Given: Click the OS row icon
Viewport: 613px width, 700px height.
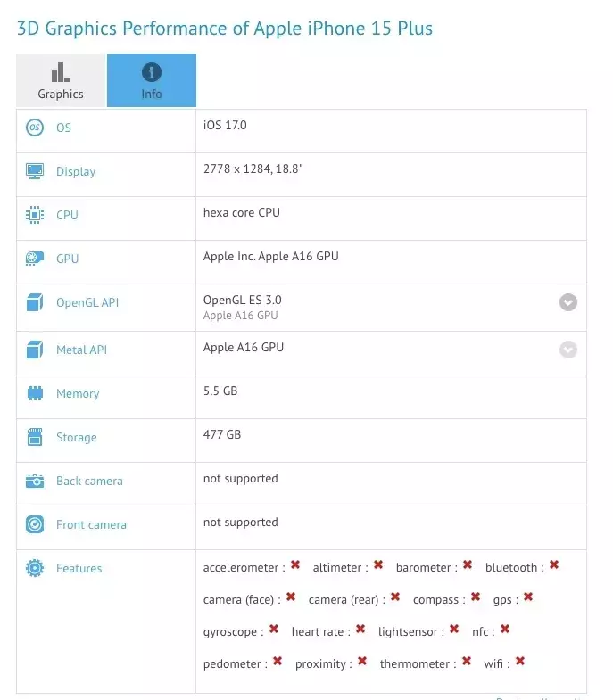Looking at the screenshot, I should point(35,128).
